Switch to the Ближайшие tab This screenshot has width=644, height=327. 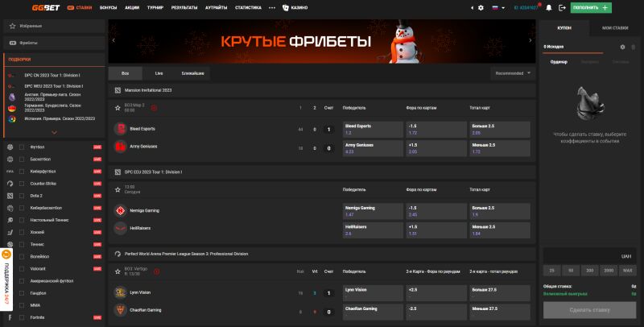click(192, 73)
